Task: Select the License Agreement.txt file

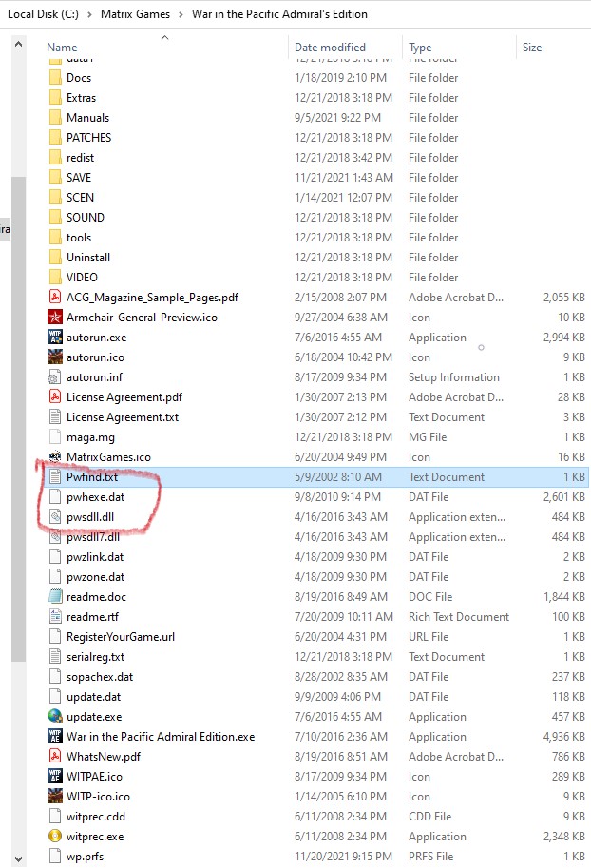Action: pos(123,416)
